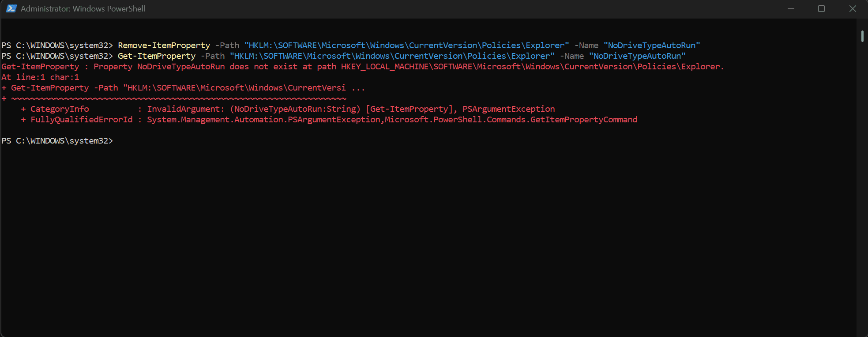
Task: Click the '-Name' parameter on the first command line
Action: click(586, 45)
